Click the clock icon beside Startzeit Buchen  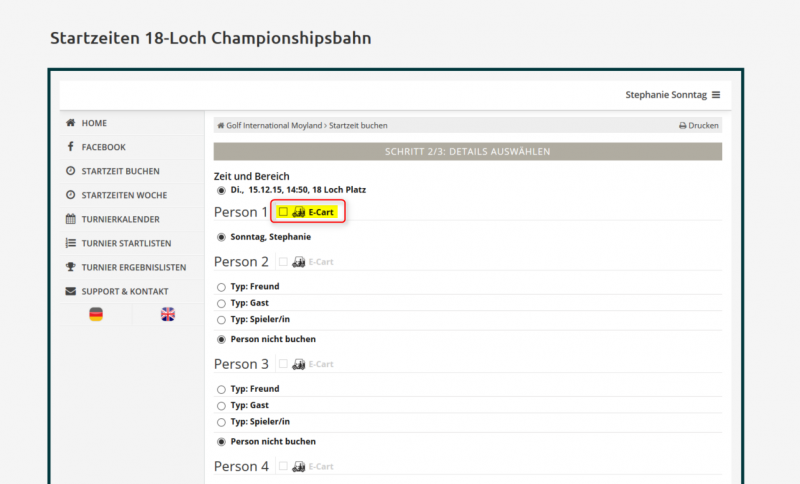70,171
